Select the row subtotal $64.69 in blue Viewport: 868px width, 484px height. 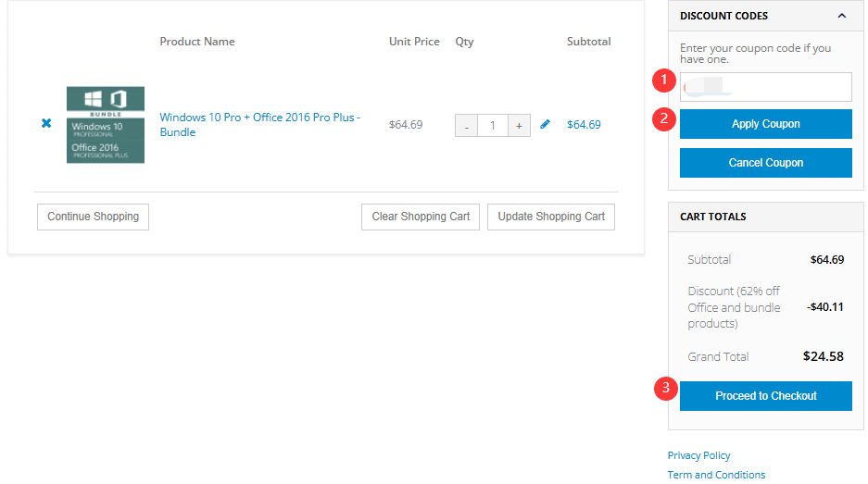(584, 124)
